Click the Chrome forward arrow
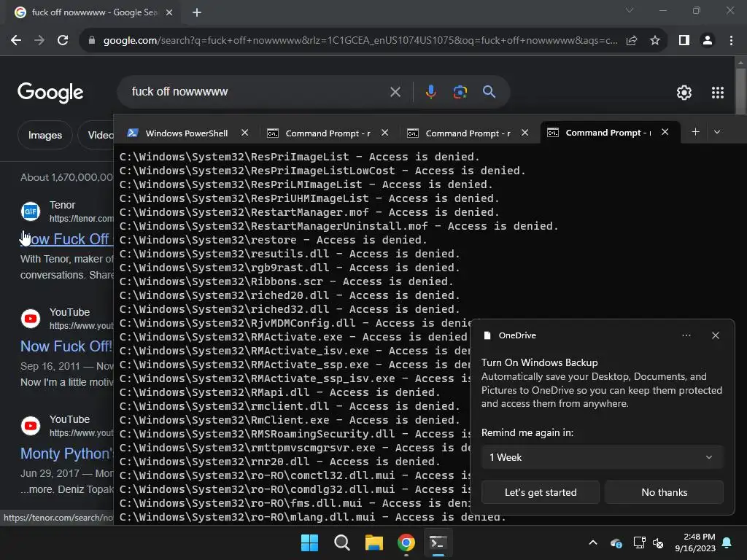The image size is (747, 560). click(39, 41)
